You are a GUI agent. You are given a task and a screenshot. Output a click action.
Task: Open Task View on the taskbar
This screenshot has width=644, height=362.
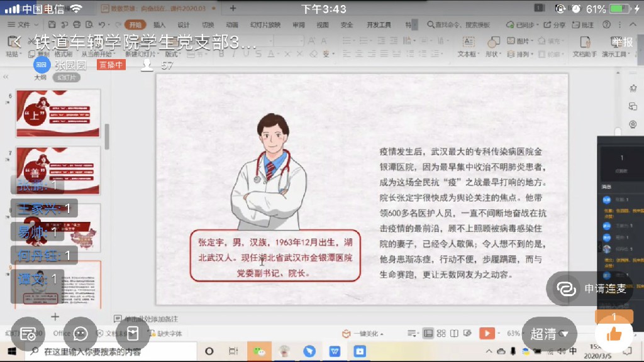pos(233,351)
